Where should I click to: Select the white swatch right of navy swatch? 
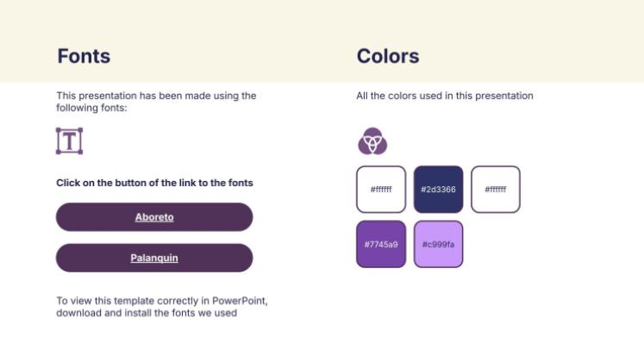click(x=496, y=189)
